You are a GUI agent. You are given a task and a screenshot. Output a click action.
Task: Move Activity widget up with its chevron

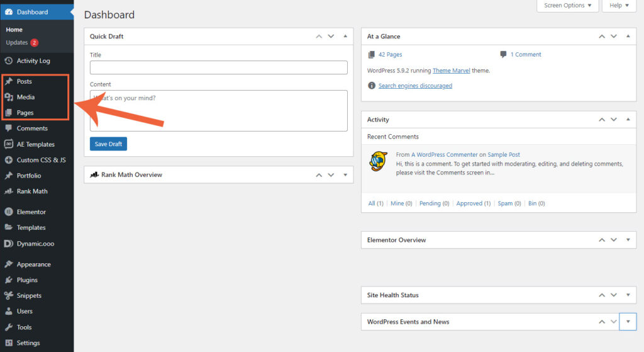[602, 119]
